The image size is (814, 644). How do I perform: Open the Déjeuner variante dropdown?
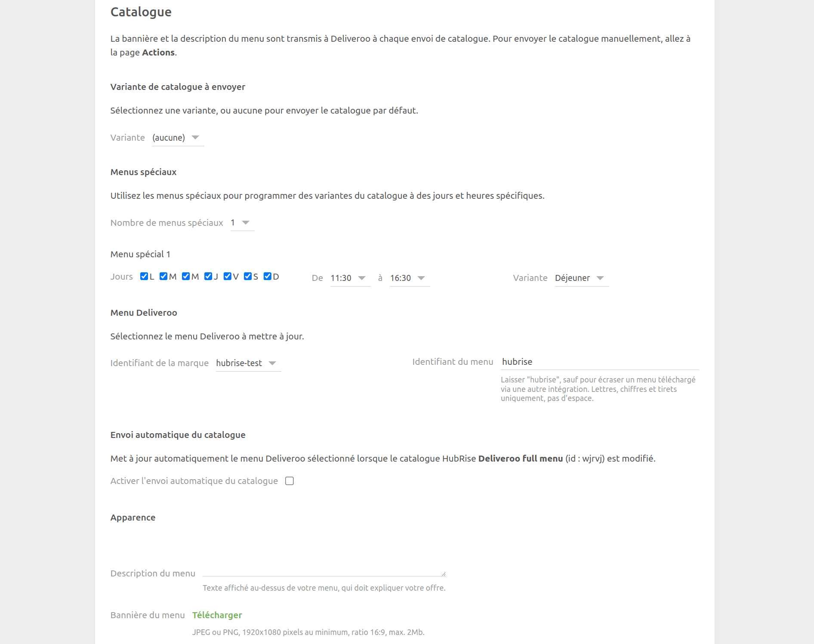click(x=581, y=278)
